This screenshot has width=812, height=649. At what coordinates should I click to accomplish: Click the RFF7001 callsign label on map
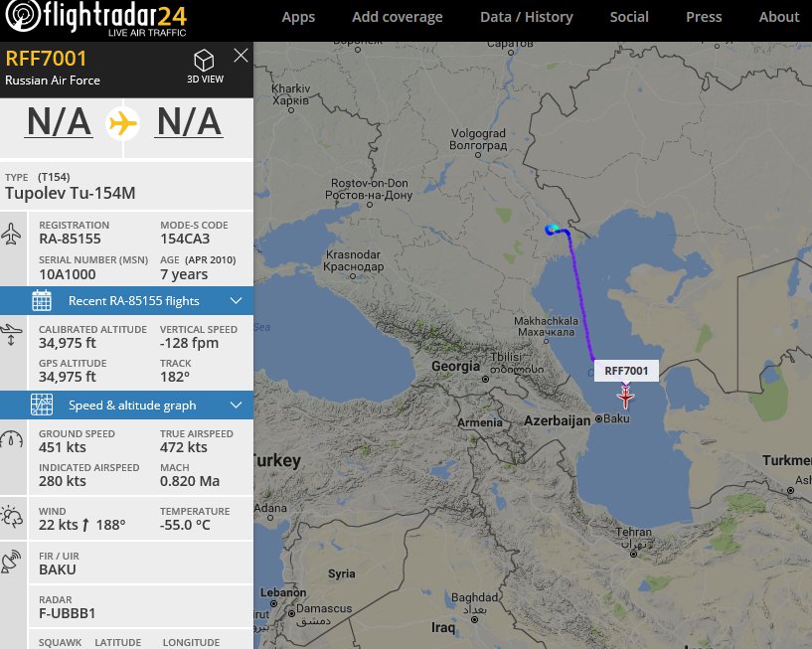click(x=626, y=371)
